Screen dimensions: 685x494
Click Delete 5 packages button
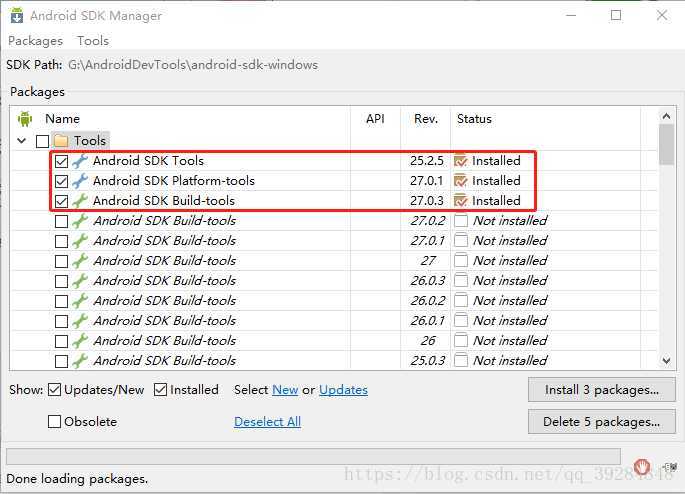602,421
